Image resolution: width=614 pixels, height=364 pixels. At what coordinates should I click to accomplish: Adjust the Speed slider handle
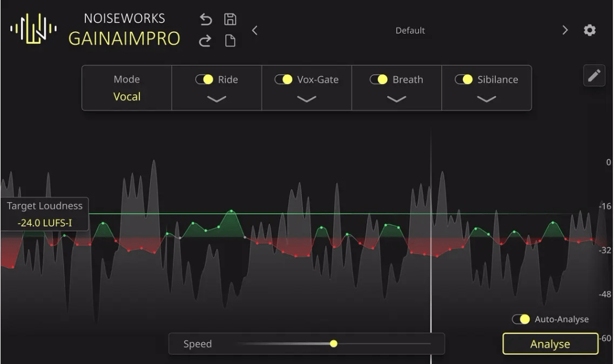333,344
